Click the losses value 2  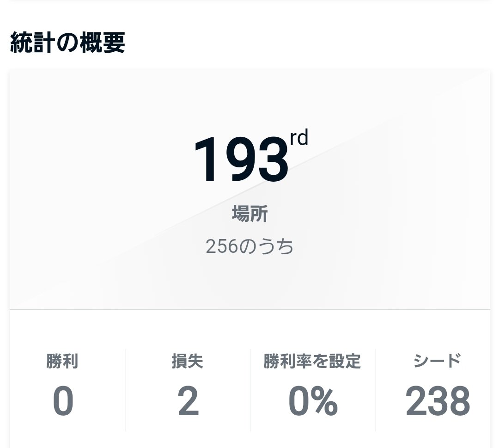[188, 401]
